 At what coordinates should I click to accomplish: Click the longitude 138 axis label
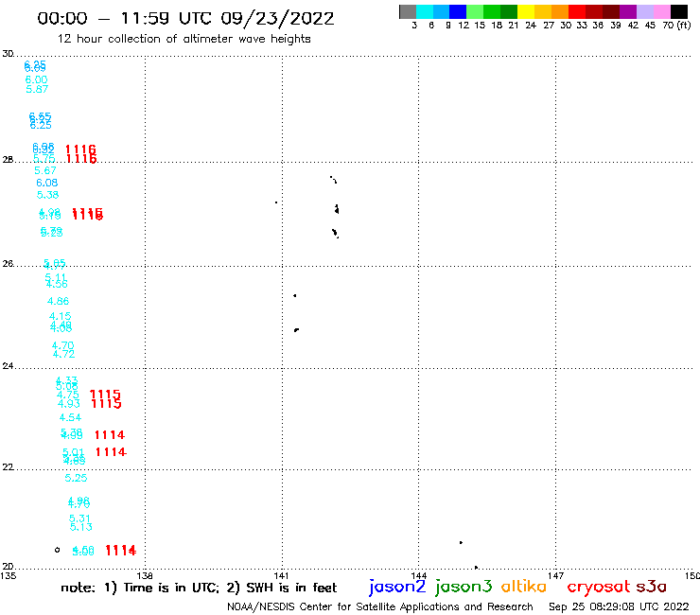tap(145, 575)
